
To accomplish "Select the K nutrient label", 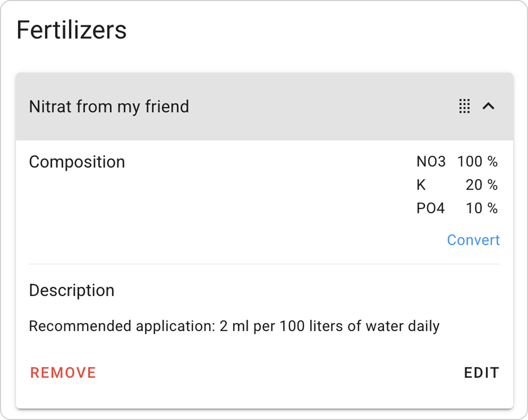I will 421,185.
